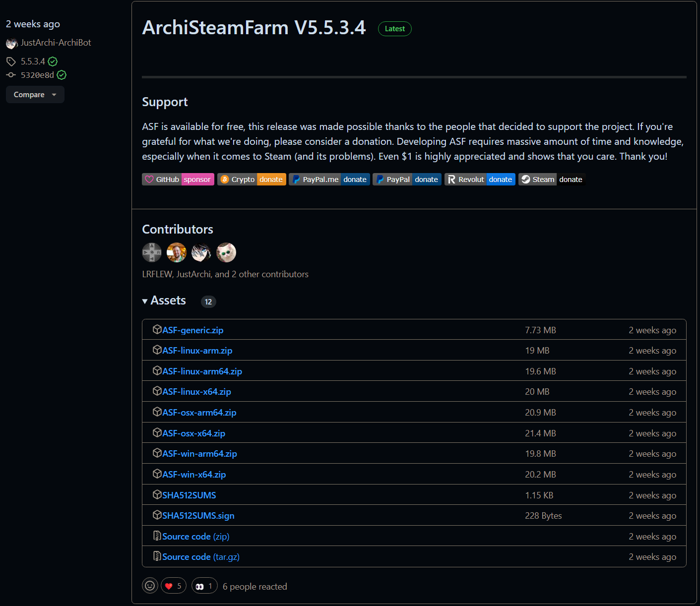
Task: Toggle the heart reaction with 5 votes
Action: point(174,586)
